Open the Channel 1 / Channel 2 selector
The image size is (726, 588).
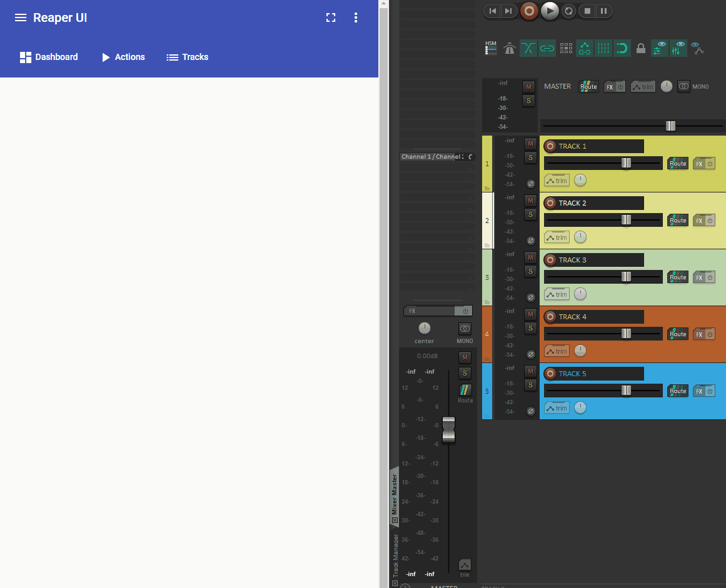(x=437, y=157)
